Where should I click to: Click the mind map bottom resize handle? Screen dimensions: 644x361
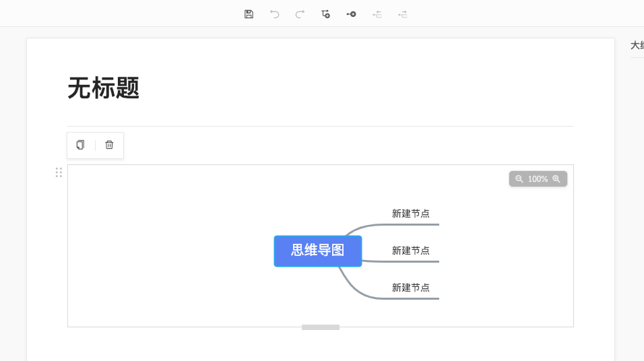pyautogui.click(x=321, y=327)
